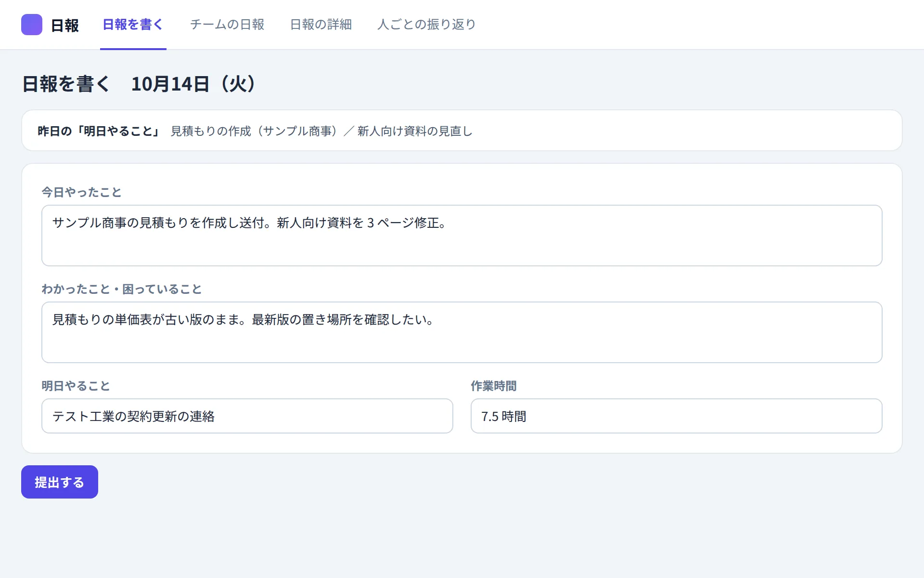Image resolution: width=924 pixels, height=578 pixels.
Task: Click the text 見積もりの作成（サンプル商事）／新人向け資料の見直し
Action: [322, 131]
